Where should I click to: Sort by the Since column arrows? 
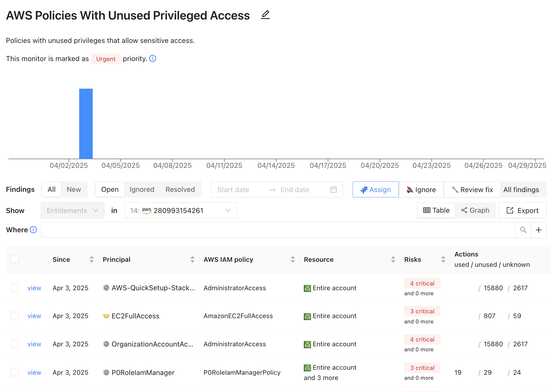pos(91,259)
